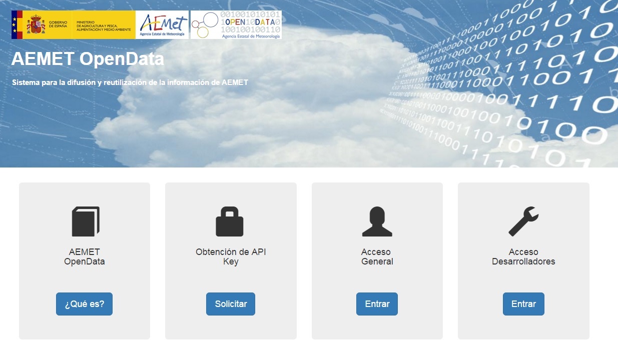Click the AEMET OpenData main page heading
The width and height of the screenshot is (618, 364).
point(88,59)
